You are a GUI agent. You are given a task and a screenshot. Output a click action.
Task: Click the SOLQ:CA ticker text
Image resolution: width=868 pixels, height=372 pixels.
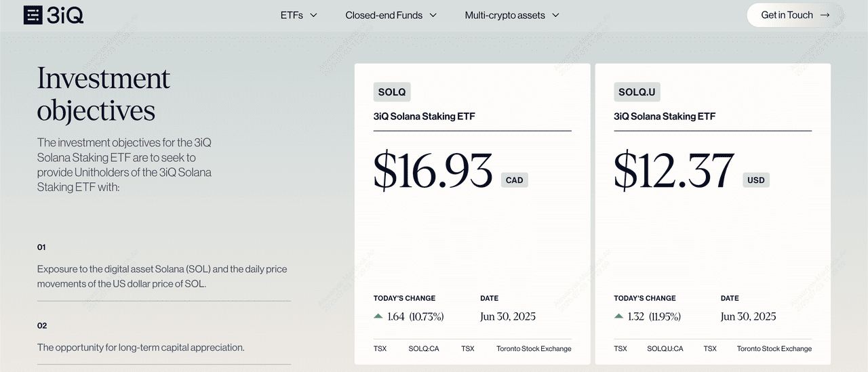tap(424, 349)
